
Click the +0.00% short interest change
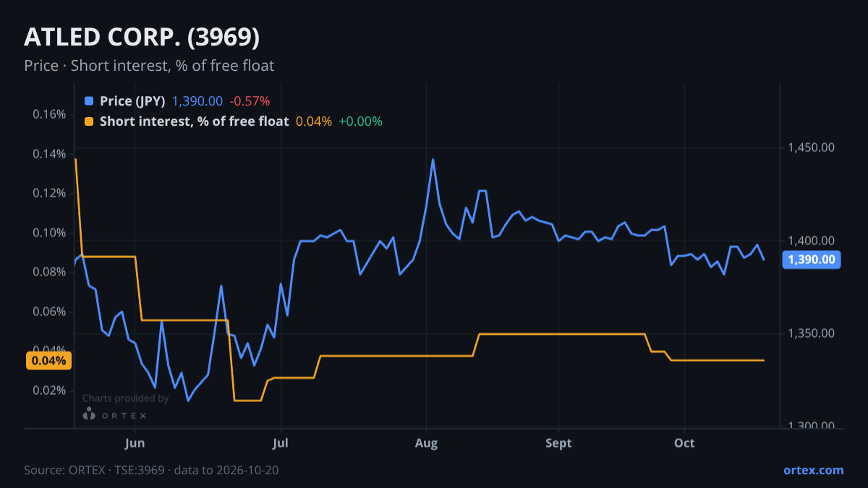360,121
